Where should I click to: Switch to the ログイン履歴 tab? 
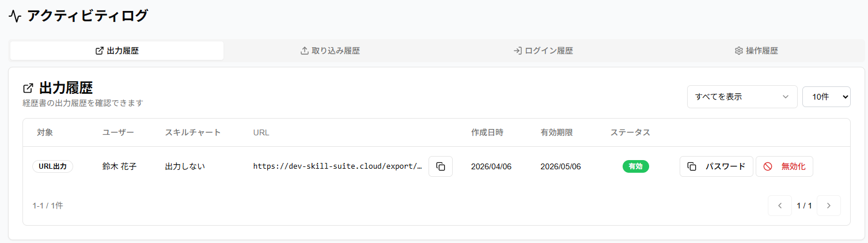coord(543,51)
